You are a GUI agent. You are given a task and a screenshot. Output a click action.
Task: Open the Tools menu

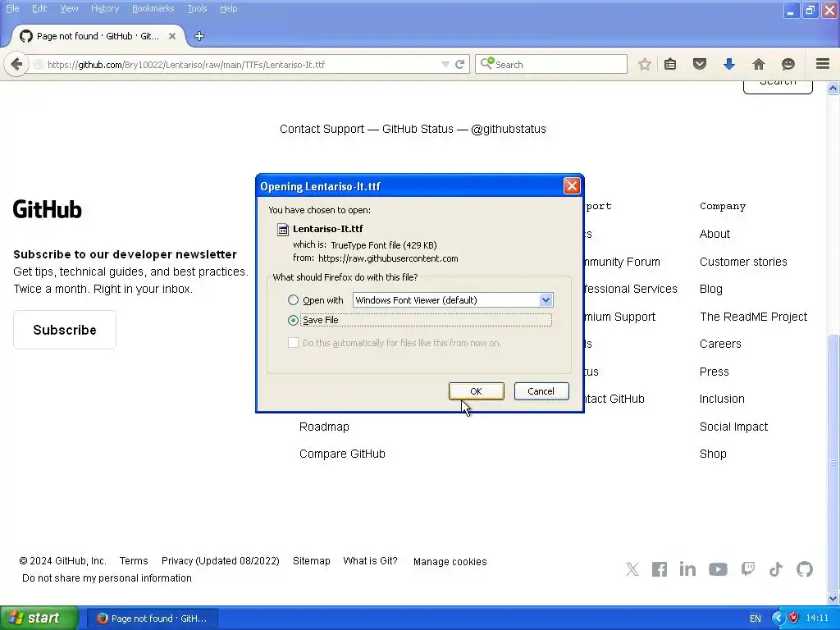[197, 8]
